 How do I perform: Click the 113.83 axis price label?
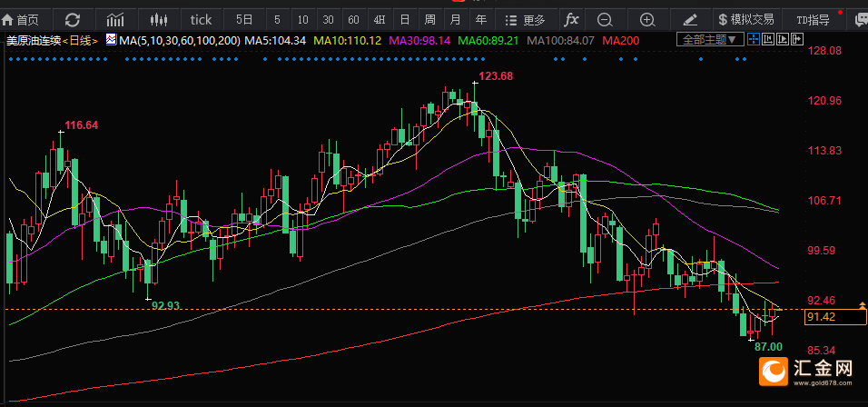click(824, 150)
